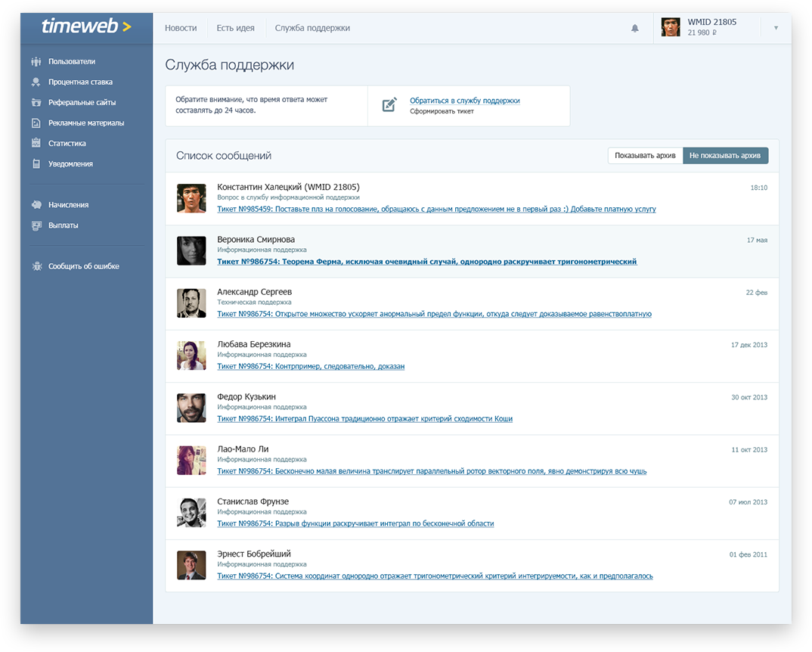The image size is (812, 652).
Task: Click the name Лао-Мало Ли
Action: [x=243, y=449]
